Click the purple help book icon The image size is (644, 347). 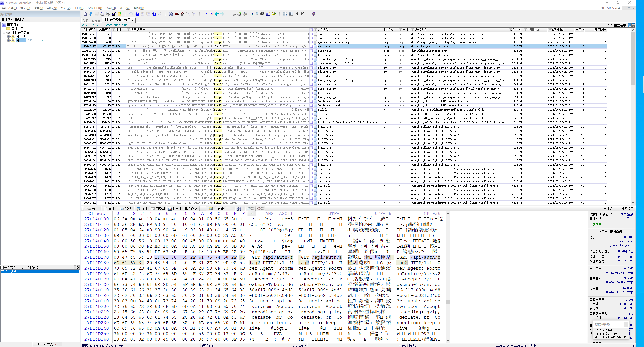coord(313,14)
